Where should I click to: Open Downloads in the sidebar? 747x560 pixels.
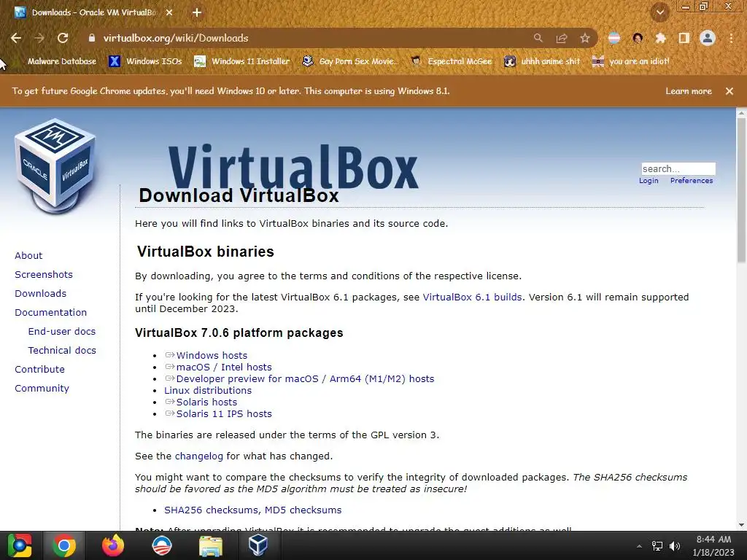[41, 293]
